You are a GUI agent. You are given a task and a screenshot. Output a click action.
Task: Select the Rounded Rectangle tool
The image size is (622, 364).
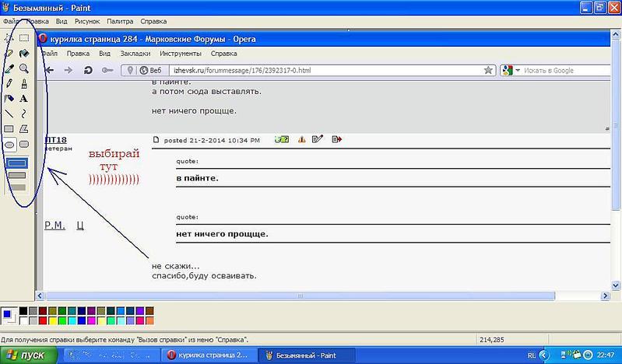pyautogui.click(x=24, y=145)
